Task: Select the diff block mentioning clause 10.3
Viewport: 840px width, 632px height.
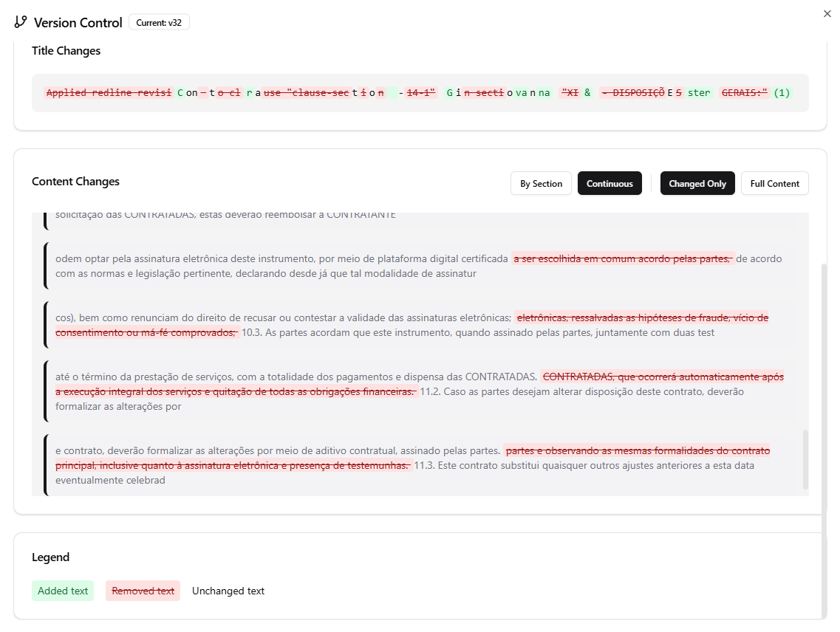Action: [x=417, y=325]
